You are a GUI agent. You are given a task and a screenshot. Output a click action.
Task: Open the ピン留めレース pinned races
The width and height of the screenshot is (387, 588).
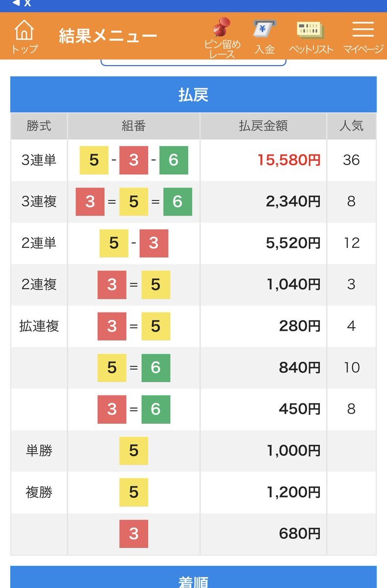222,38
